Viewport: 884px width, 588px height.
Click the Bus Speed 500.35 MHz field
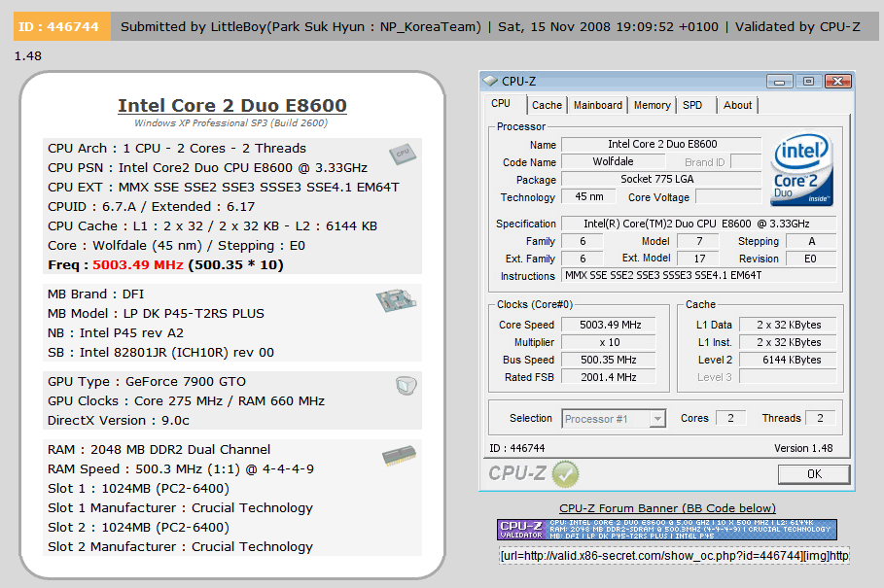pos(610,360)
